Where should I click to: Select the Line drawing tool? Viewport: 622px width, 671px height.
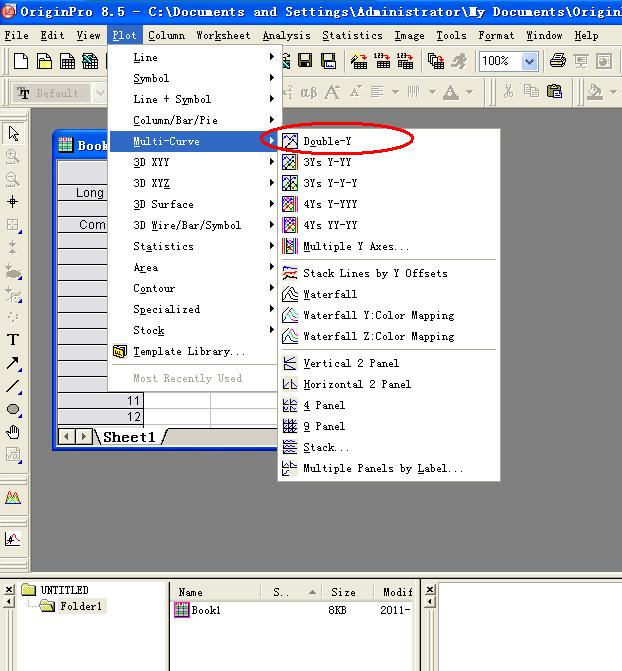[x=13, y=386]
